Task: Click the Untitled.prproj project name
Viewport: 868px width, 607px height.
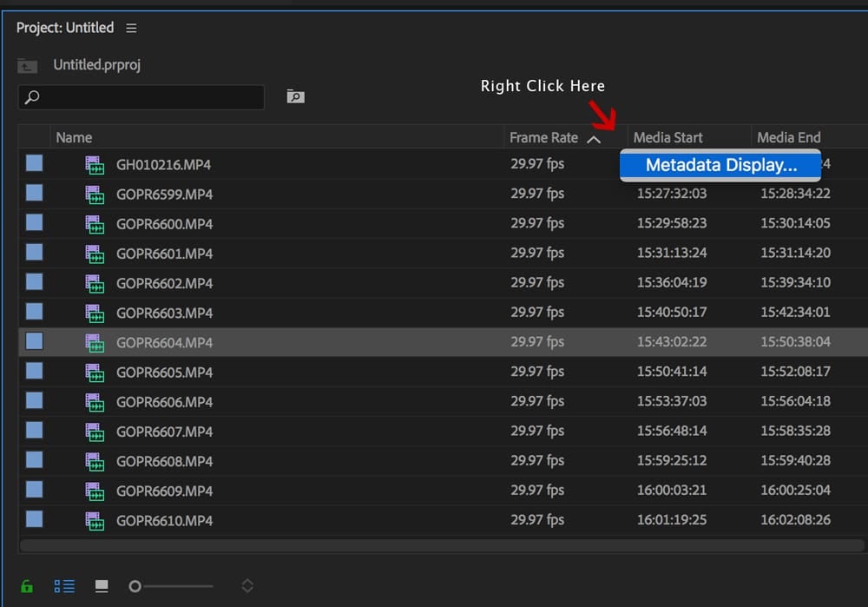Action: 98,65
